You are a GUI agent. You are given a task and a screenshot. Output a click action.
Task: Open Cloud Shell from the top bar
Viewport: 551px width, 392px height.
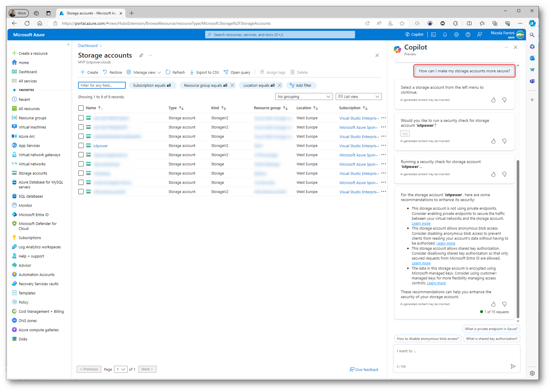point(433,35)
